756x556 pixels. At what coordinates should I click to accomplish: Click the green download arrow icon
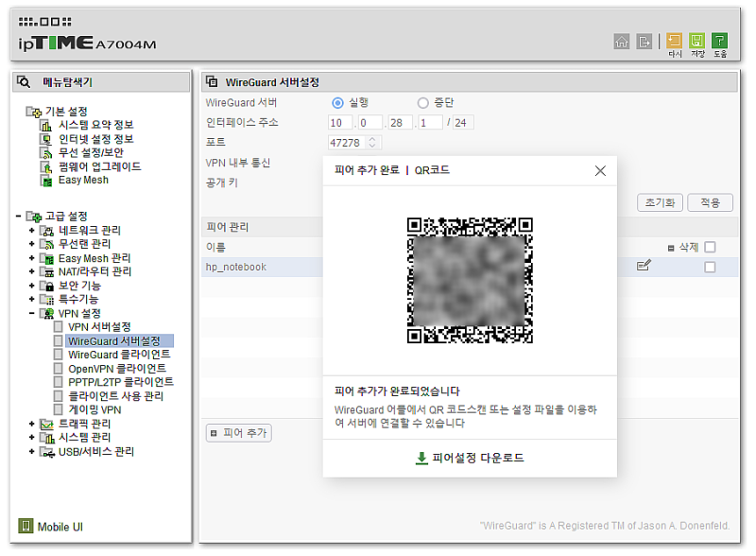pyautogui.click(x=421, y=458)
